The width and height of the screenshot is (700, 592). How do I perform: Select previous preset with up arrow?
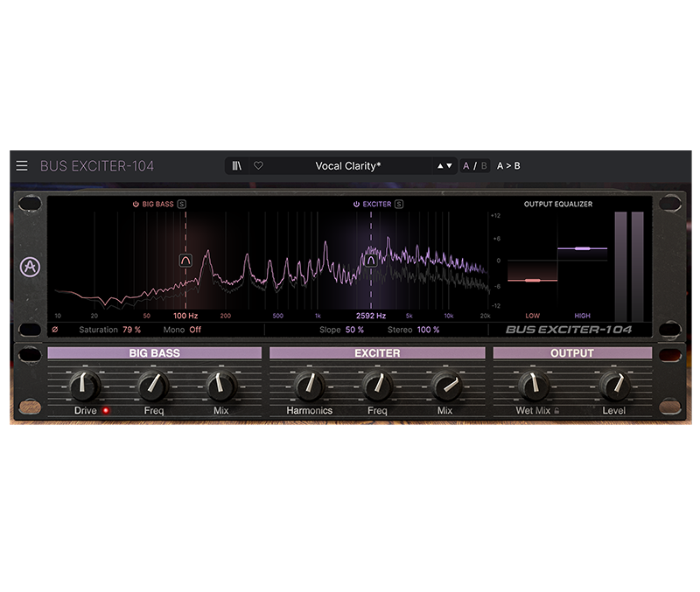coord(441,165)
